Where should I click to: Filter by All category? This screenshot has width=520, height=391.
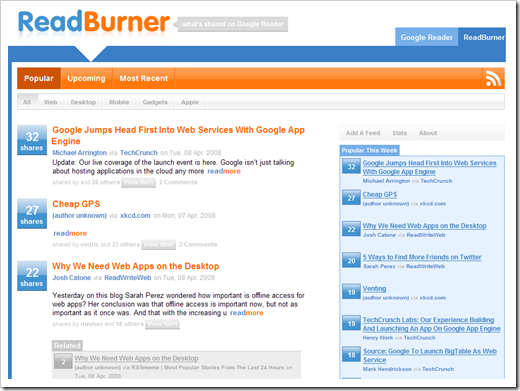(x=27, y=102)
